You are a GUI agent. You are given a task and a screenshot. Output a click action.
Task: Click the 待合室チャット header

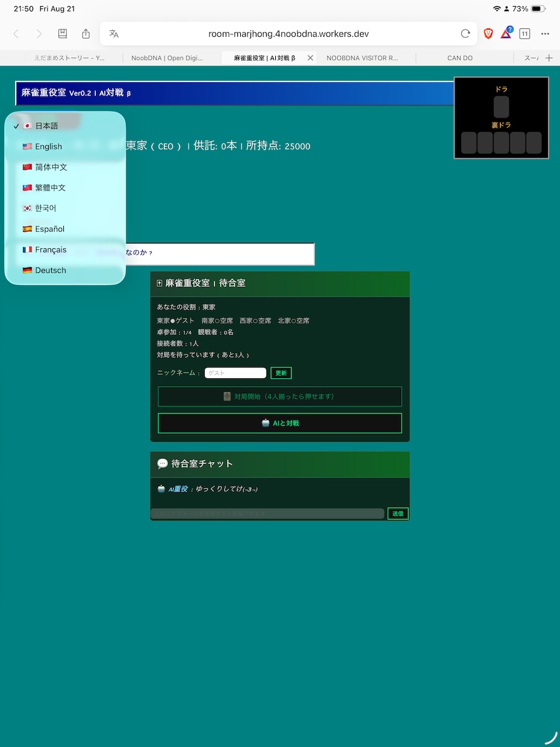[x=202, y=463]
